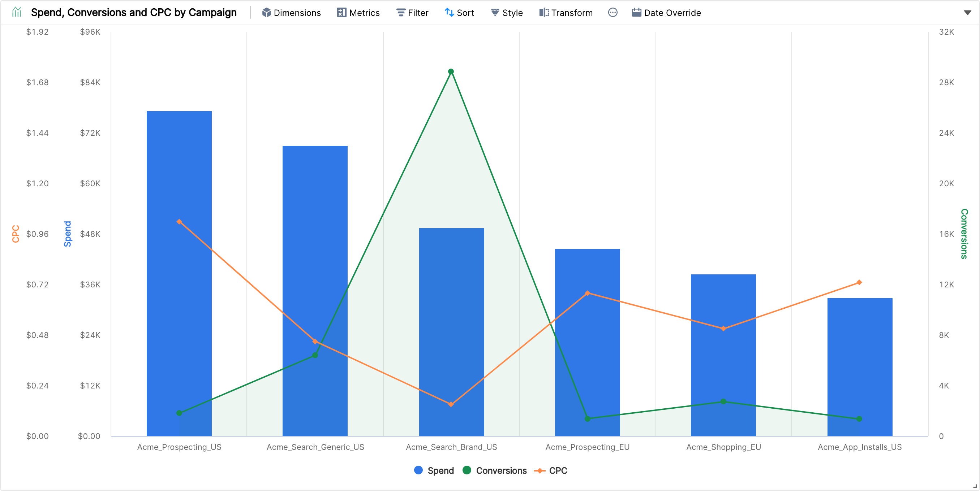Click the green Conversions legend swatch

click(467, 470)
